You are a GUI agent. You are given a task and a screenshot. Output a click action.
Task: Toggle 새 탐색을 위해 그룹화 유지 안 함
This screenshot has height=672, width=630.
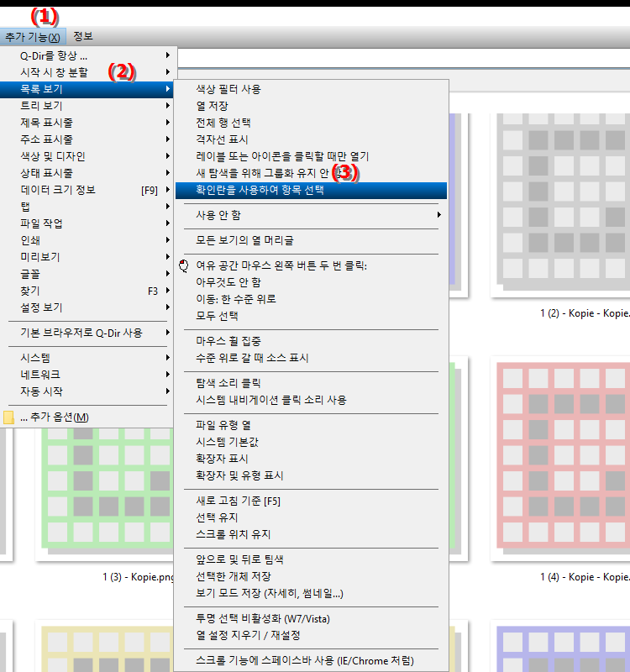click(x=311, y=173)
